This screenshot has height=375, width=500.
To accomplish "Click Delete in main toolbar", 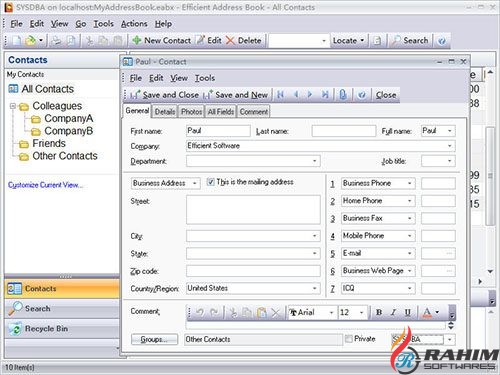I will point(244,41).
